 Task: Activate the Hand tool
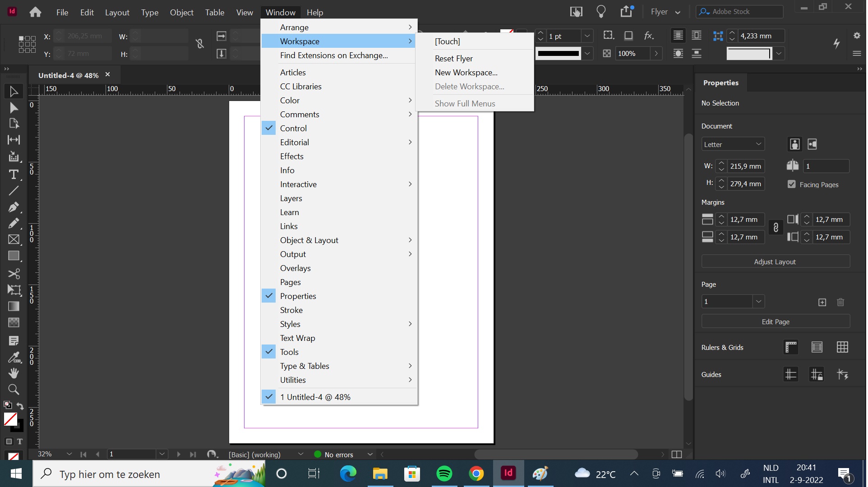click(x=14, y=373)
